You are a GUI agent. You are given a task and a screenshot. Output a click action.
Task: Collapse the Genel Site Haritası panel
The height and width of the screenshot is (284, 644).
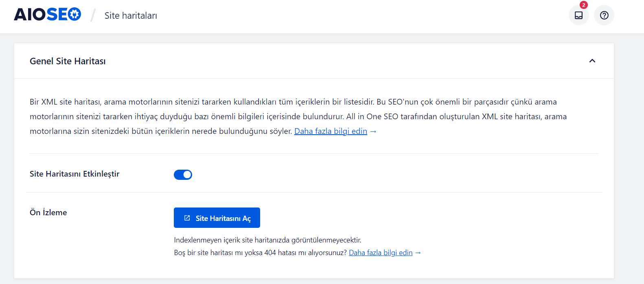click(x=592, y=61)
